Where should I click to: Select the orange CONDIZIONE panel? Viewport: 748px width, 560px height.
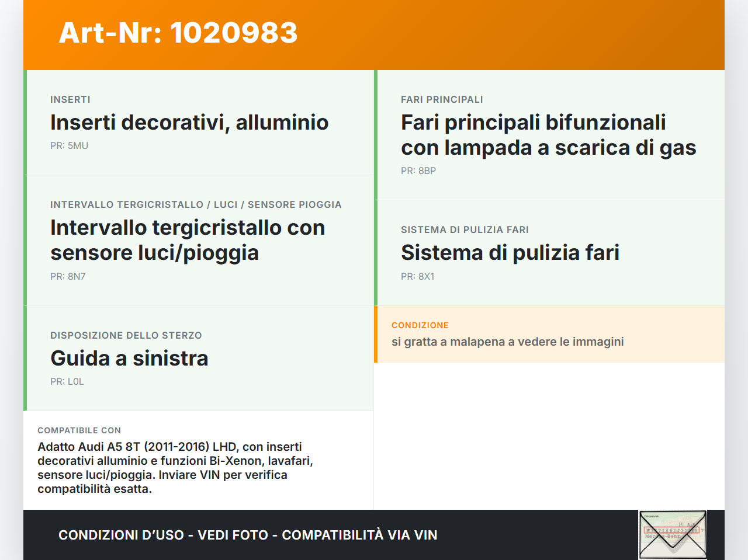coord(549,334)
